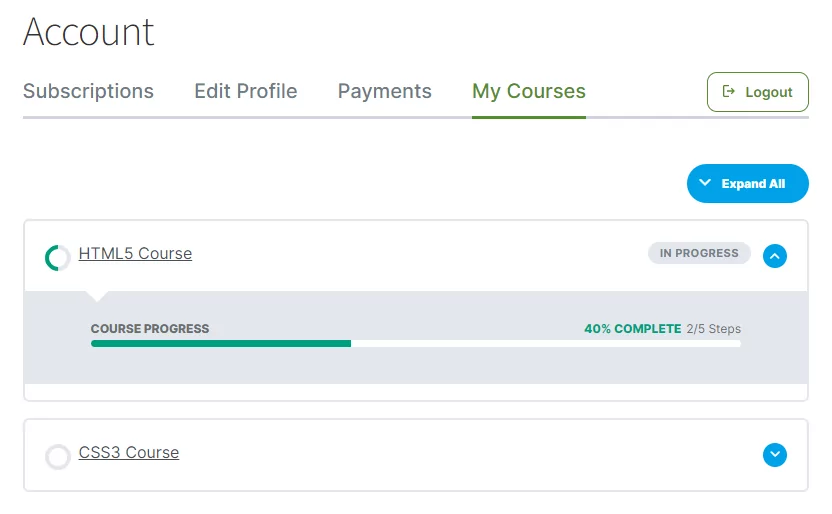This screenshot has height=514, width=832.
Task: Click the CSS3 Course empty progress circle
Action: 58,457
